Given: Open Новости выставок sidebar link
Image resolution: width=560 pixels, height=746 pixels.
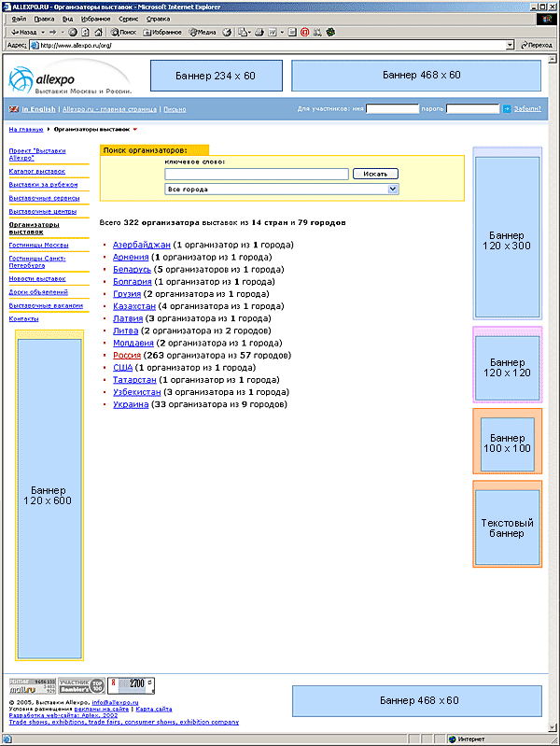Looking at the screenshot, I should click(x=37, y=279).
